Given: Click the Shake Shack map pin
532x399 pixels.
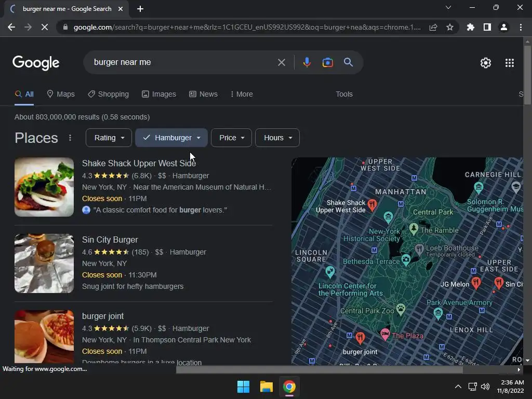Looking at the screenshot, I should pos(372,205).
